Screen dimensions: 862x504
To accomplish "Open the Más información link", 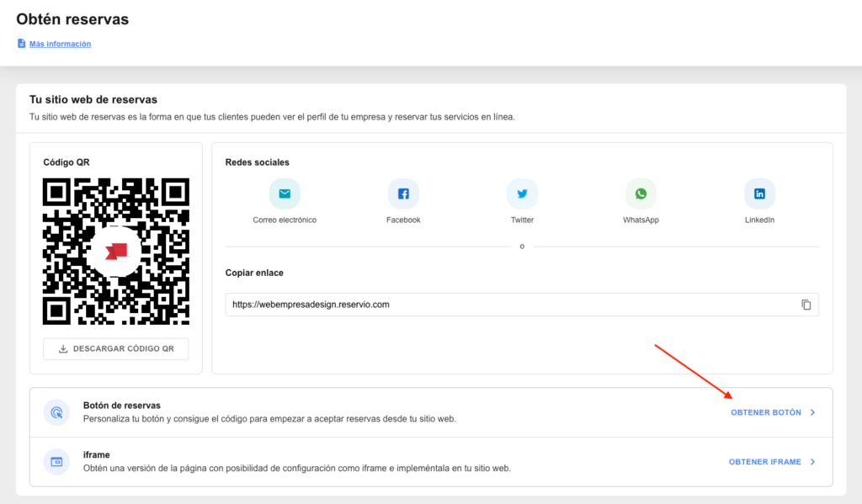I will 60,44.
